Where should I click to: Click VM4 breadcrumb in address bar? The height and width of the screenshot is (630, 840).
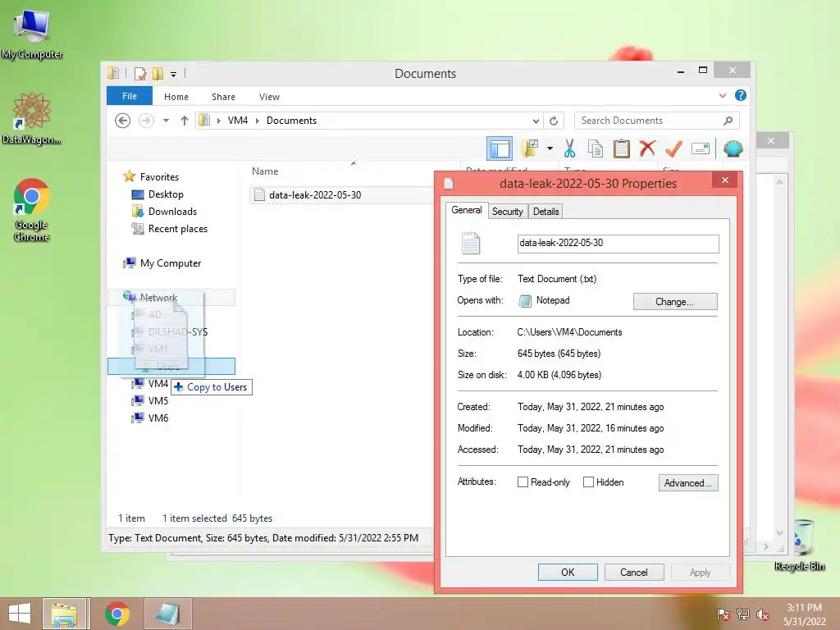(x=238, y=121)
